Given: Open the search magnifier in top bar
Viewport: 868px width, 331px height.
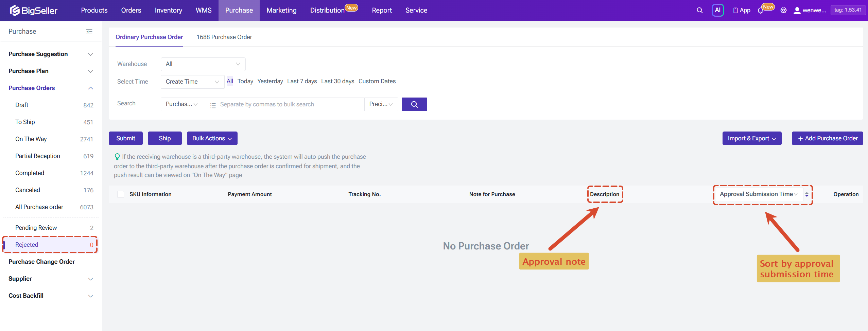Looking at the screenshot, I should (x=699, y=10).
